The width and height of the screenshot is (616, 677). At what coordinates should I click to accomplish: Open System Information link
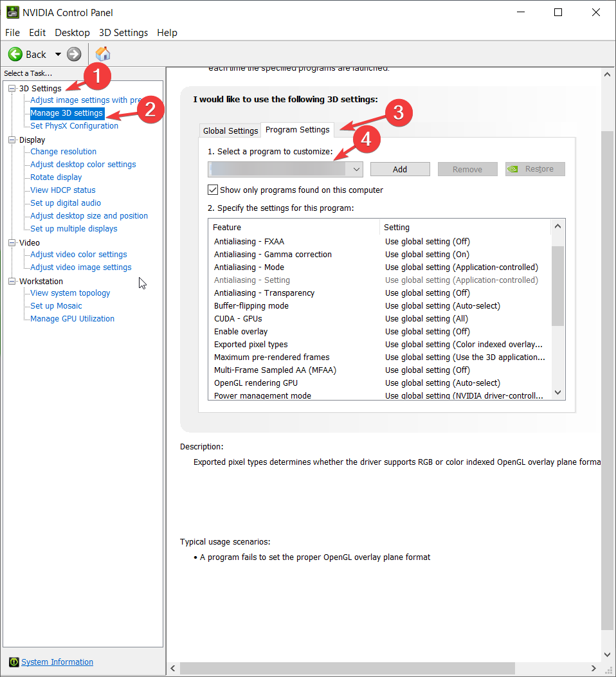(x=57, y=662)
